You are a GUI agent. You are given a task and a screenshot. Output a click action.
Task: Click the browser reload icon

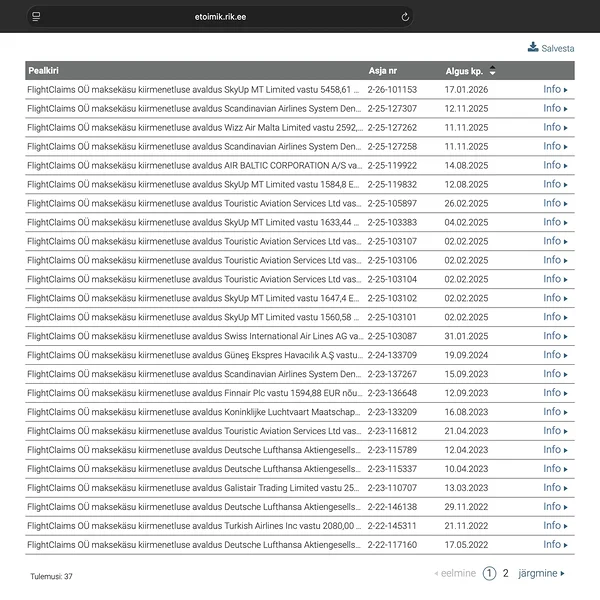click(x=405, y=17)
